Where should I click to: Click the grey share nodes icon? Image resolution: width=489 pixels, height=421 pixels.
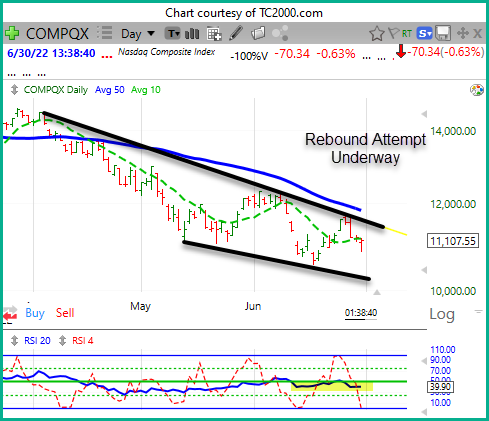(280, 33)
